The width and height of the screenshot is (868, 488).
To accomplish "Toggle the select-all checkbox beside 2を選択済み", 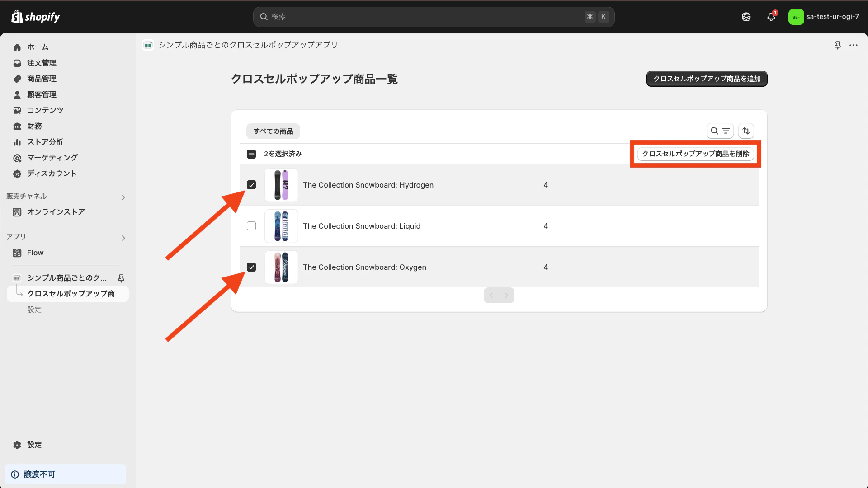I will point(251,154).
